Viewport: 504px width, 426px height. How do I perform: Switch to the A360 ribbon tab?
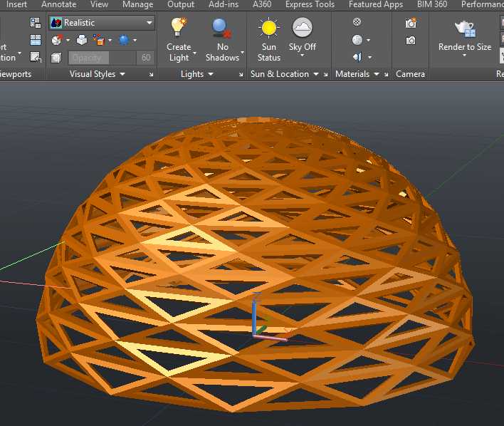[262, 4]
